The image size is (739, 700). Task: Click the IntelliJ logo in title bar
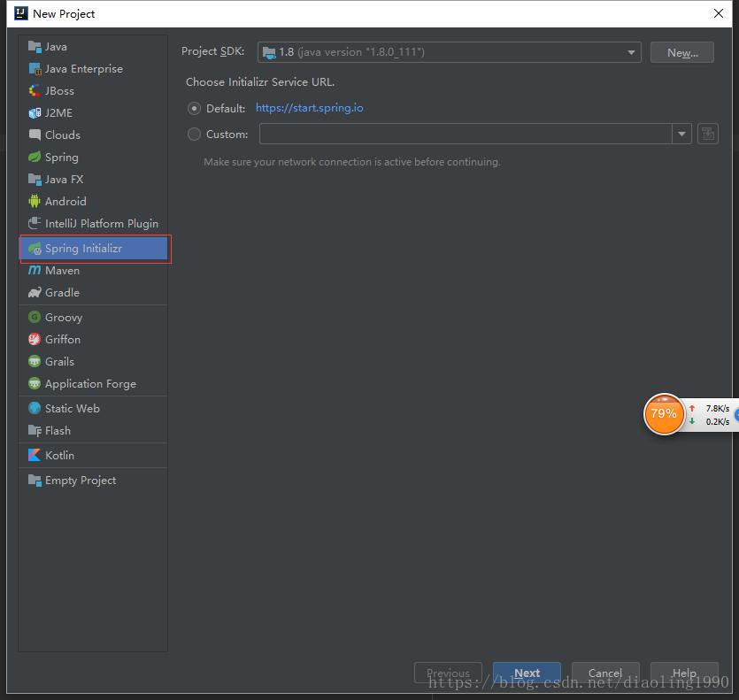pyautogui.click(x=21, y=13)
